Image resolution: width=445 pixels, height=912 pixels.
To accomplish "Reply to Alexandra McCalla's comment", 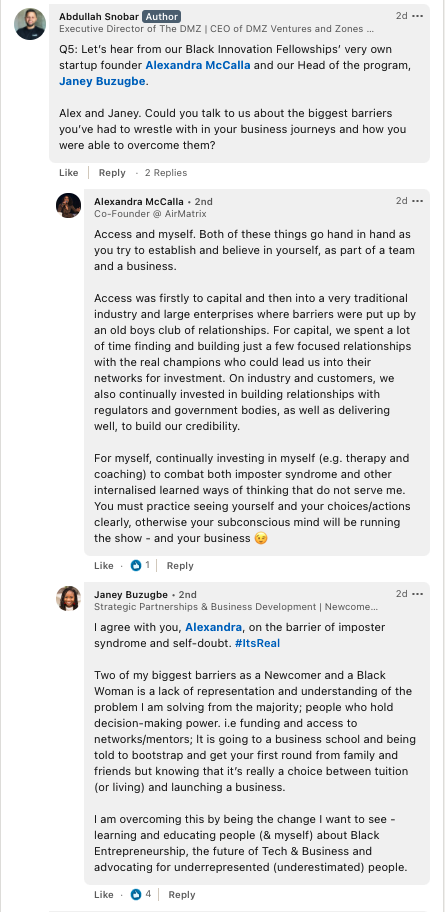I will click(180, 565).
